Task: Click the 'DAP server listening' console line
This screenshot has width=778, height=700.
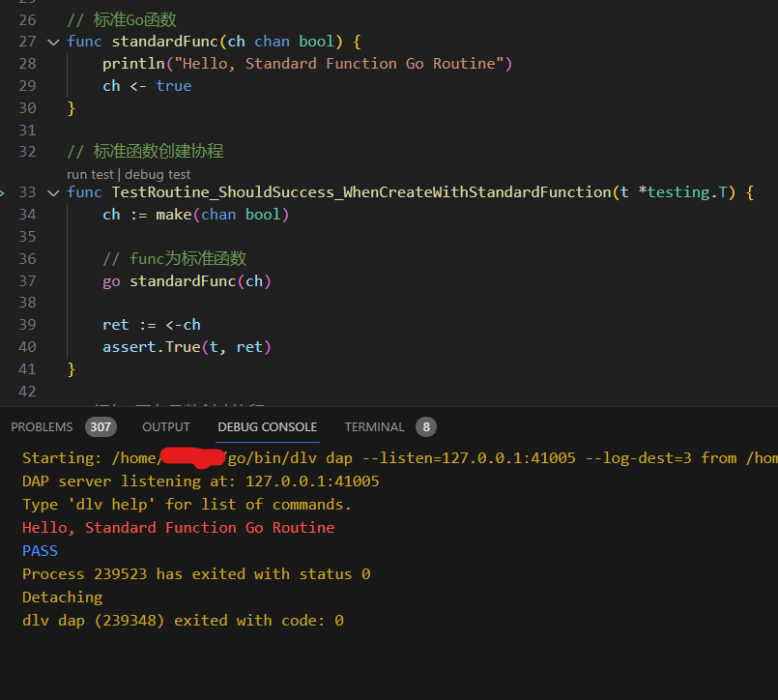Action: pos(200,481)
